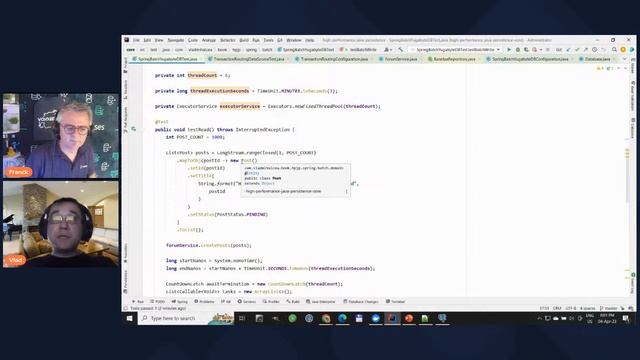Change 4 spaces indent setting in status bar
640x360 pixels.
(x=587, y=308)
